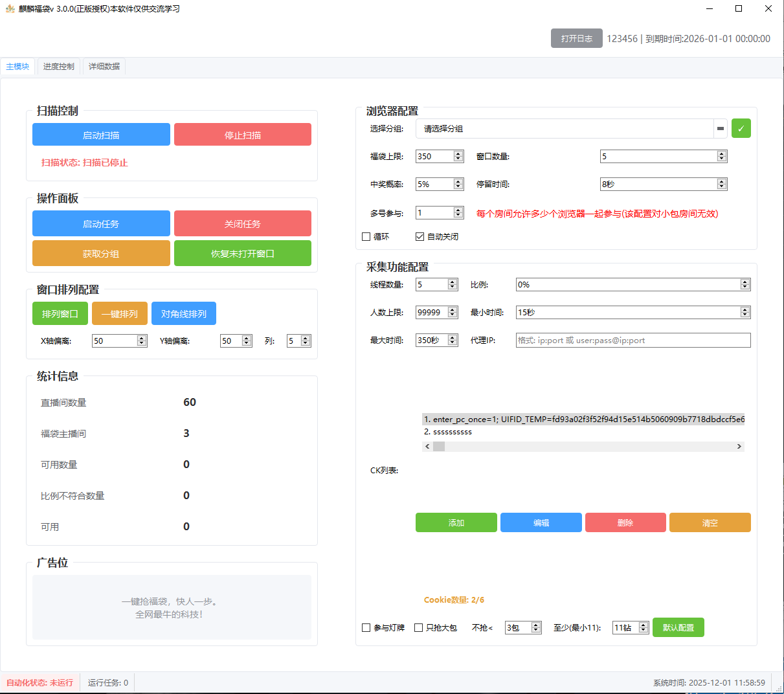Screen dimensions: 784x694
Task: Click the 打开日志 button
Action: click(576, 39)
